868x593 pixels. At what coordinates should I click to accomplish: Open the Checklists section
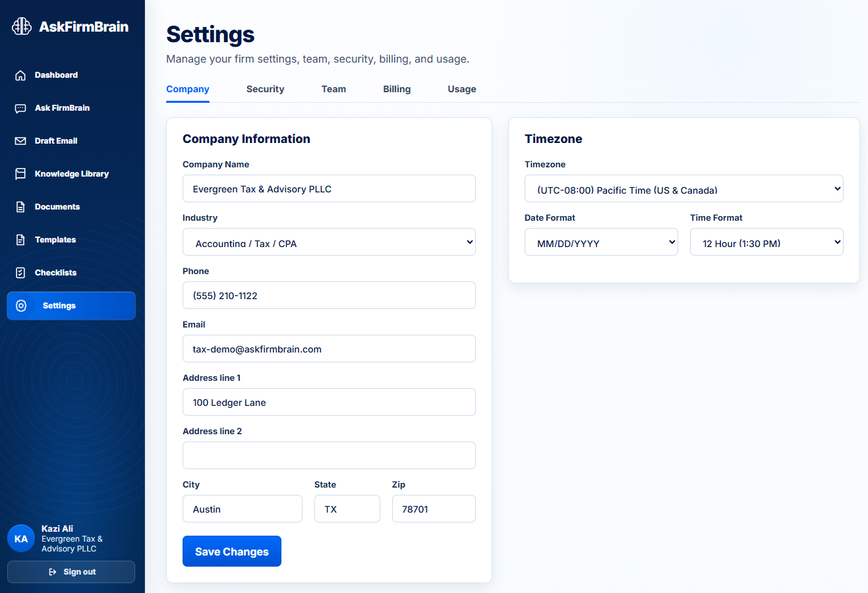tap(71, 273)
